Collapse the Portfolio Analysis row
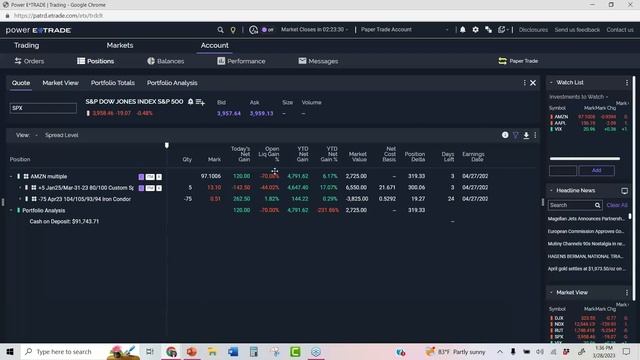This screenshot has width=640, height=360. tap(11, 210)
